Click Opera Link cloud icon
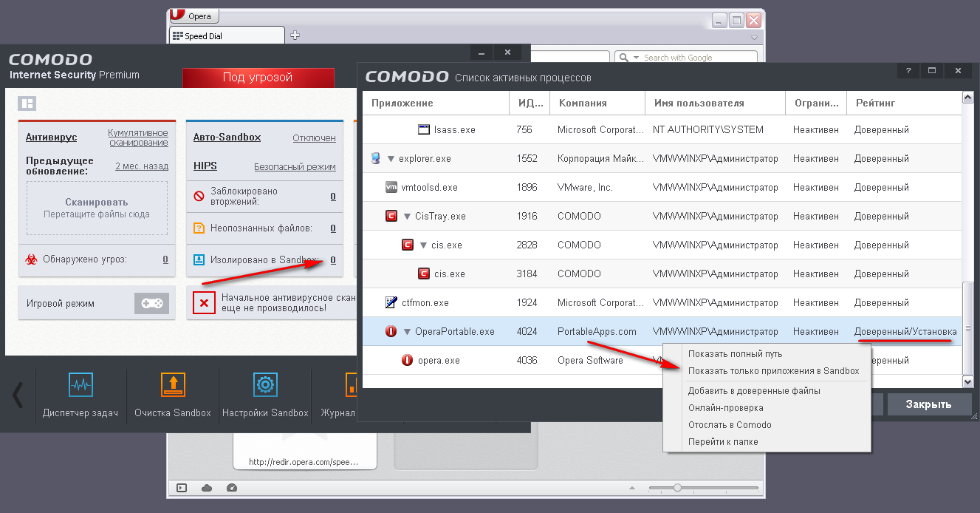This screenshot has height=513, width=980. [207, 488]
